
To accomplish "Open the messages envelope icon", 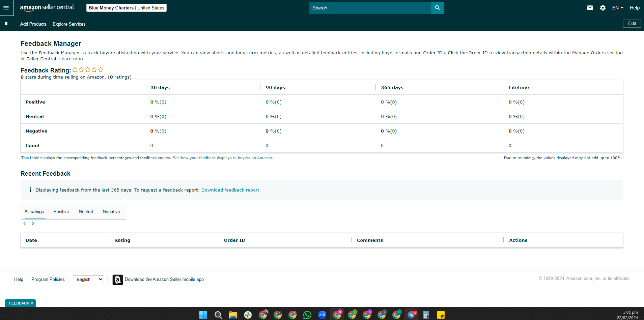I will [x=590, y=8].
